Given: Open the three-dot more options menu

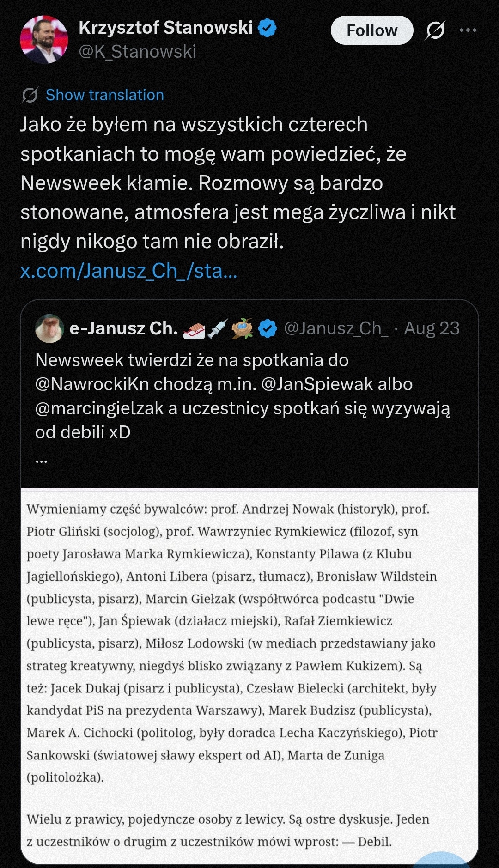Looking at the screenshot, I should [468, 30].
